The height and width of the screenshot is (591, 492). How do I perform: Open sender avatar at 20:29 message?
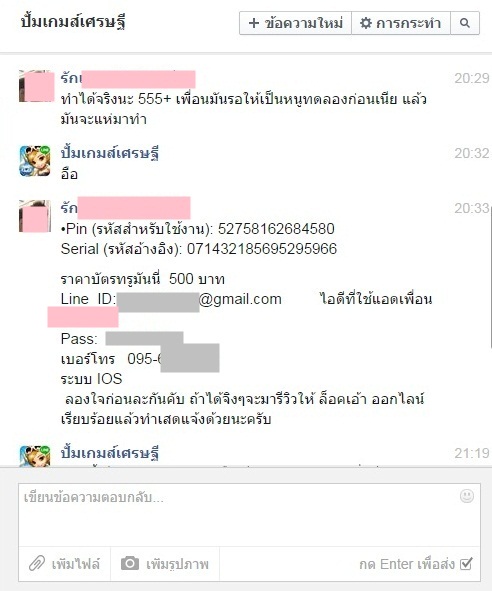pos(35,86)
